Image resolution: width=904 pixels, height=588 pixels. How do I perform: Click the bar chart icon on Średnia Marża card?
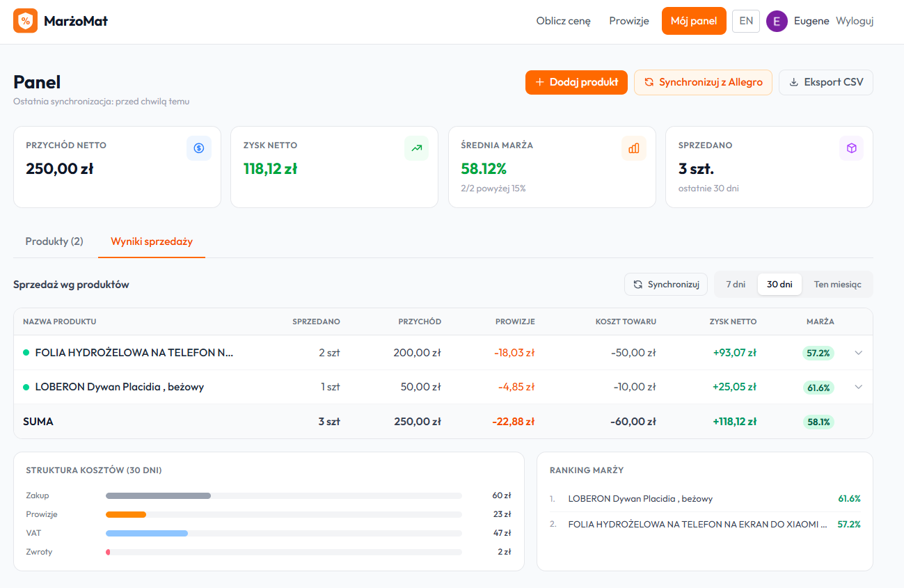click(634, 148)
